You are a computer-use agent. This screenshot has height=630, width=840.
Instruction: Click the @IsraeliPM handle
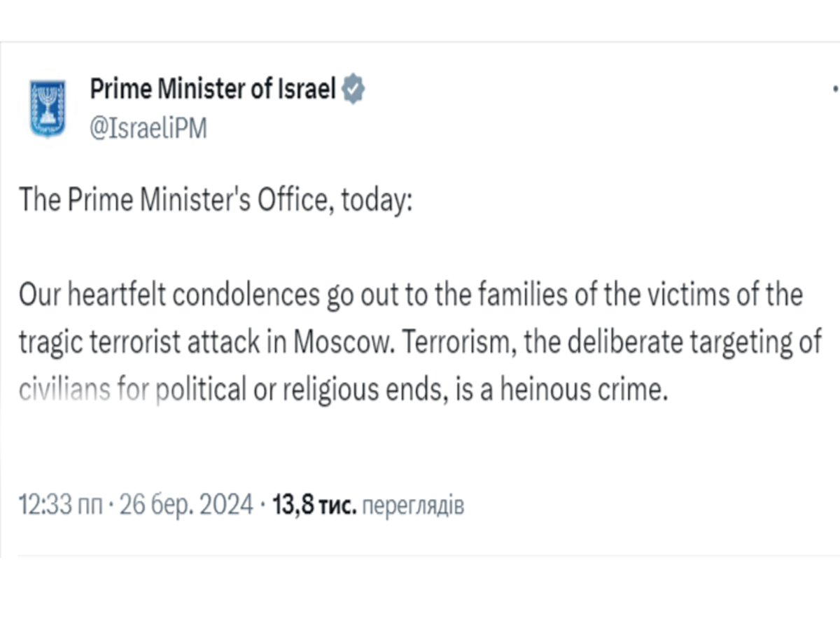[148, 128]
